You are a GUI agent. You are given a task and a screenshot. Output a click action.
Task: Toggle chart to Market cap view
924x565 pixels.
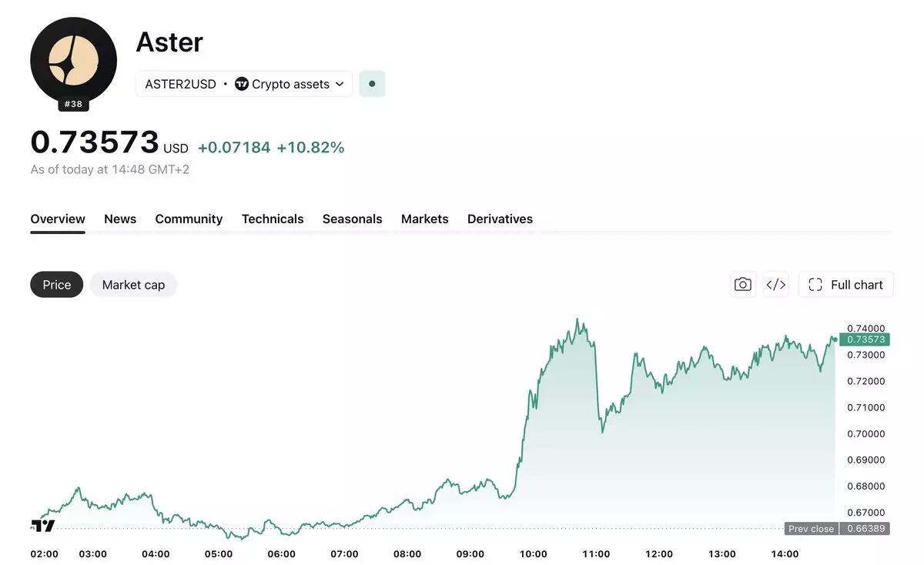click(133, 285)
